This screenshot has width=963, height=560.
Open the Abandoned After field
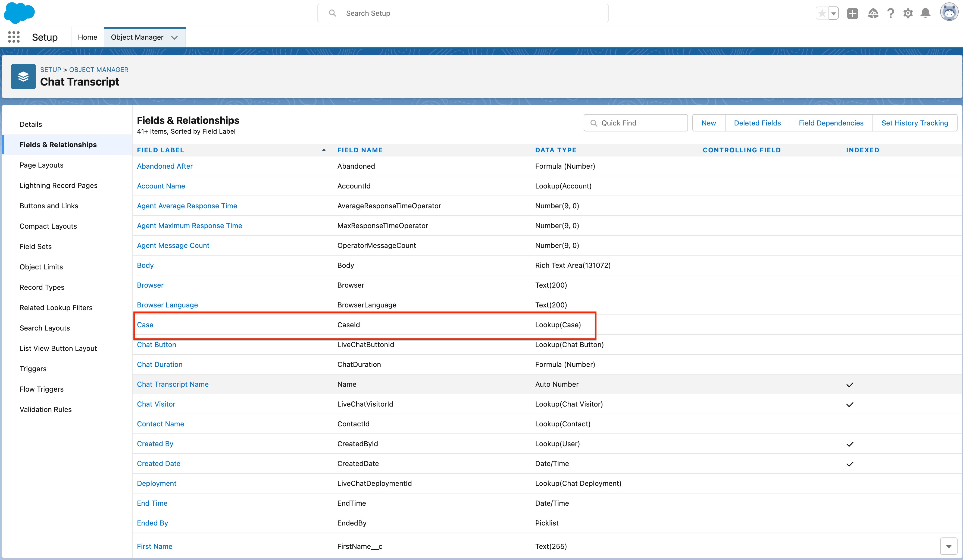(165, 166)
